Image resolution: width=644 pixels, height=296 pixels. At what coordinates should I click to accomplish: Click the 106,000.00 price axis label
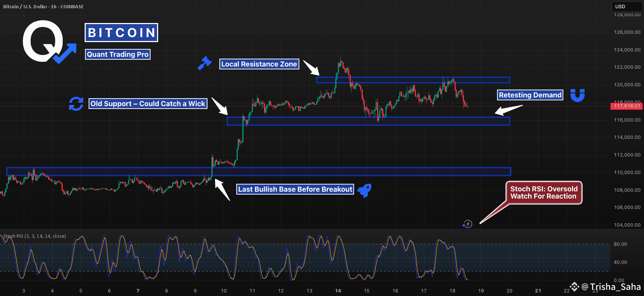(627, 207)
